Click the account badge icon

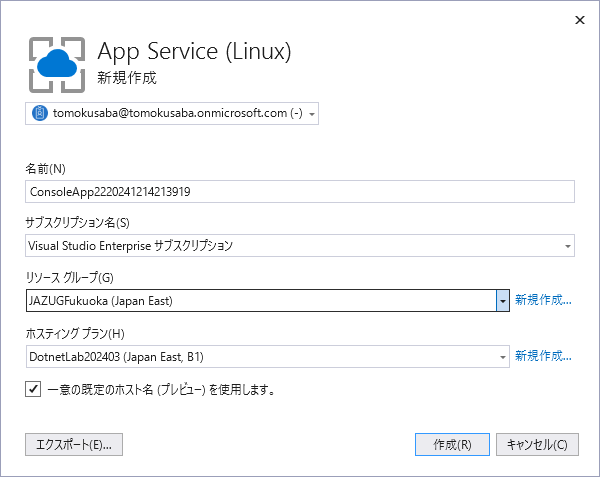click(x=40, y=113)
